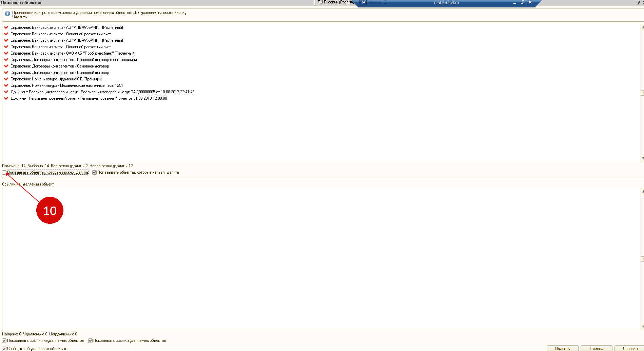Viewport: 644px width, 351px height.
Task: Click Возможно удалить: 2 status text
Action: click(x=69, y=166)
